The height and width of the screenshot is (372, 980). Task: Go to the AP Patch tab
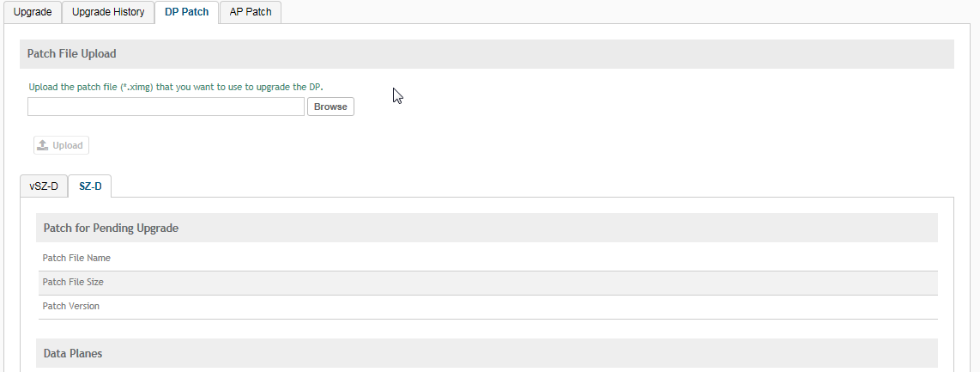[251, 12]
